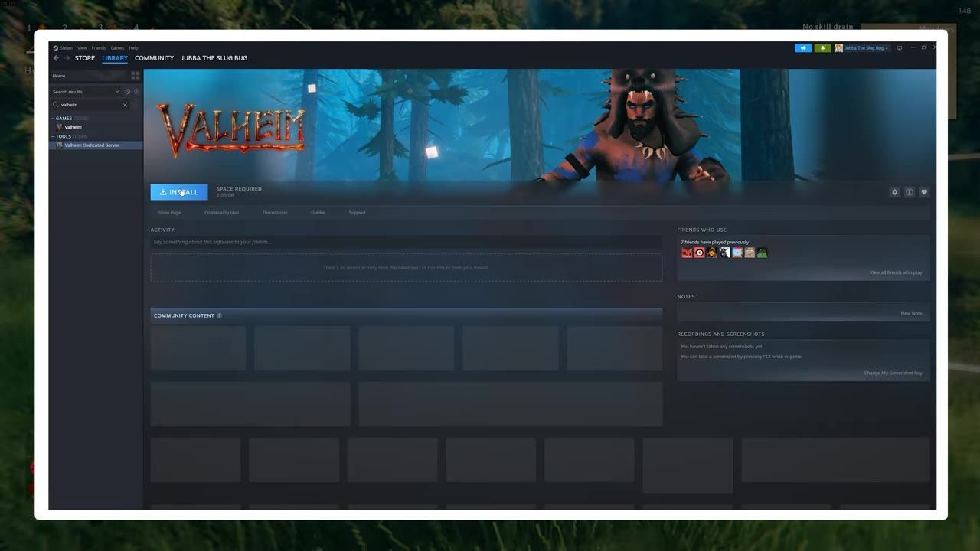Click the first community content thumbnail
This screenshot has height=551, width=980.
pyautogui.click(x=198, y=348)
